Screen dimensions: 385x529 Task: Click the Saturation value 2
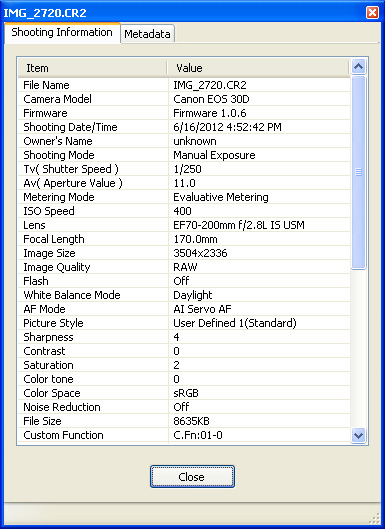point(176,365)
